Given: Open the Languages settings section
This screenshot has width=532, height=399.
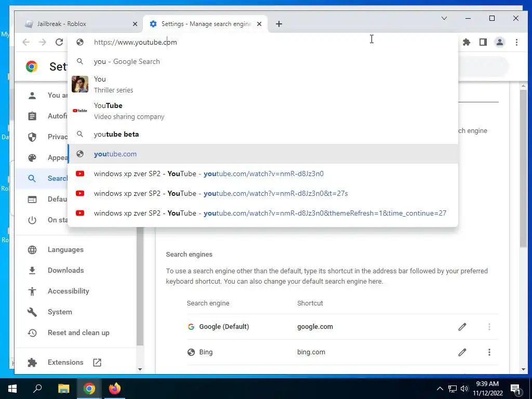Looking at the screenshot, I should pos(65,249).
